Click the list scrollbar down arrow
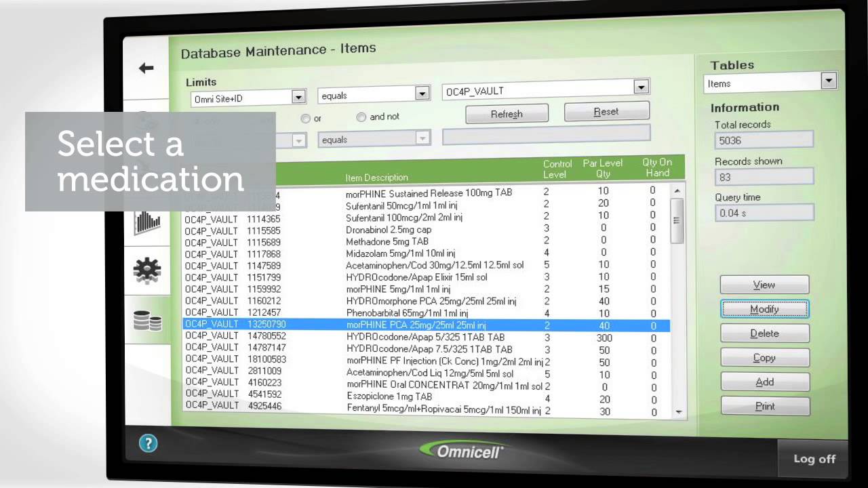 tap(679, 411)
